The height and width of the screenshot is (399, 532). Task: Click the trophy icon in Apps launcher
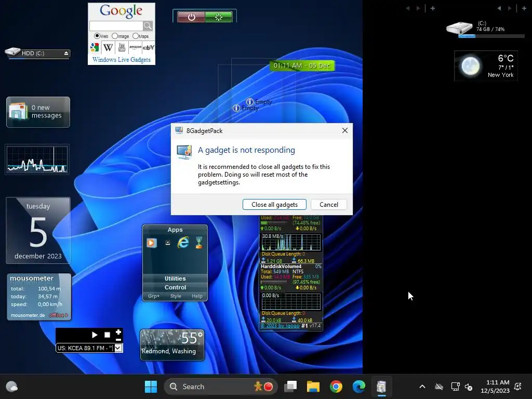199,243
